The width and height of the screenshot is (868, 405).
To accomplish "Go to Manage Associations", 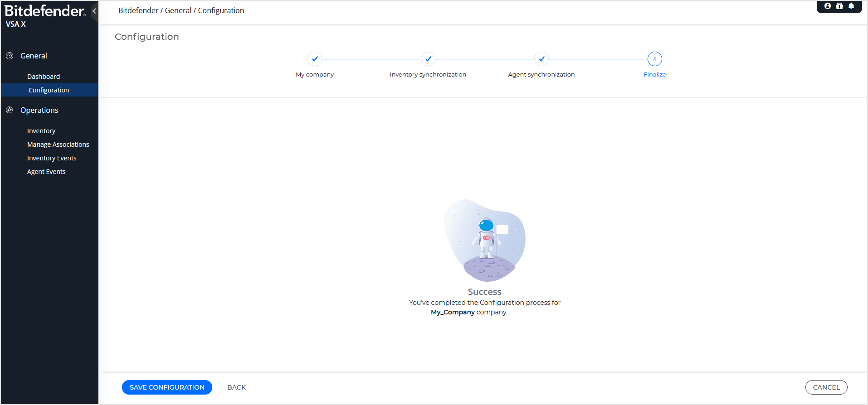I will click(x=58, y=145).
